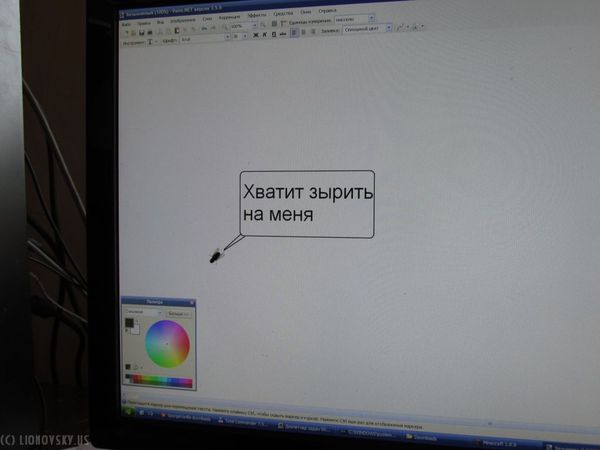The height and width of the screenshot is (450, 600).
Task: Click the Save icon in toolbar
Action: 141,33
